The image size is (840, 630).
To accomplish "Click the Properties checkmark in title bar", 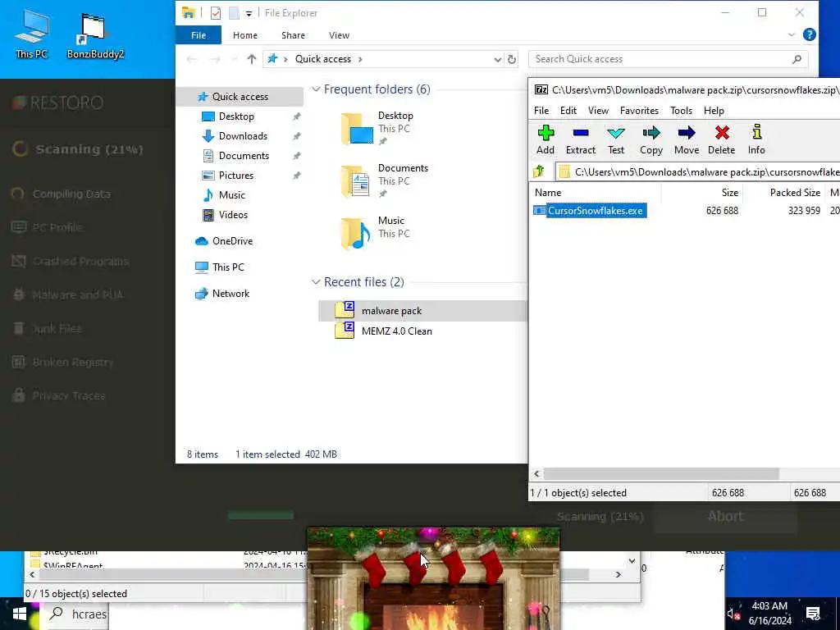I will [216, 13].
